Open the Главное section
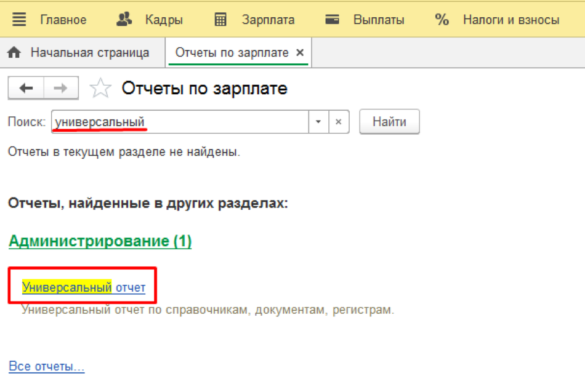585x392 pixels. pyautogui.click(x=63, y=20)
